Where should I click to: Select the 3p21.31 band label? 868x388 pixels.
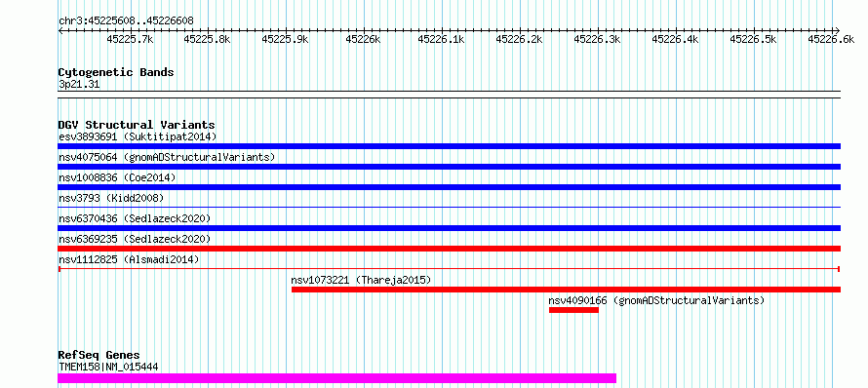[x=79, y=85]
